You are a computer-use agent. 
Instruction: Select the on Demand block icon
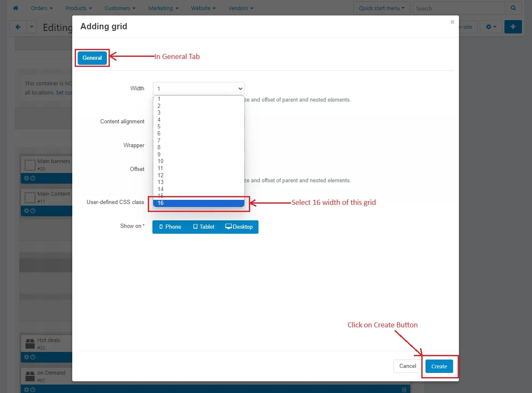[30, 376]
